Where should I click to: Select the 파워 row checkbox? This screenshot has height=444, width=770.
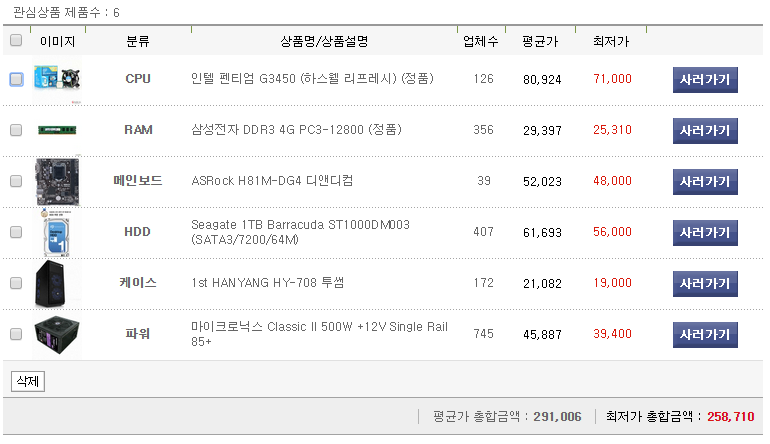pos(15,334)
